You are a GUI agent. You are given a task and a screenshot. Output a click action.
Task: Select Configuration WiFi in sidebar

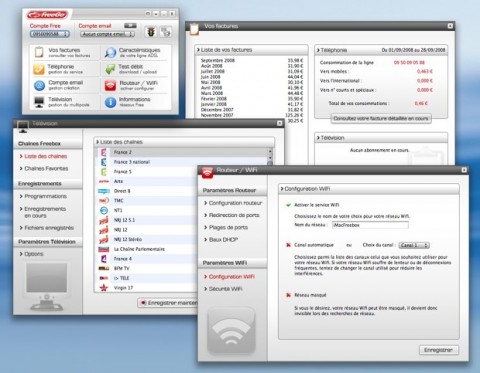(232, 277)
